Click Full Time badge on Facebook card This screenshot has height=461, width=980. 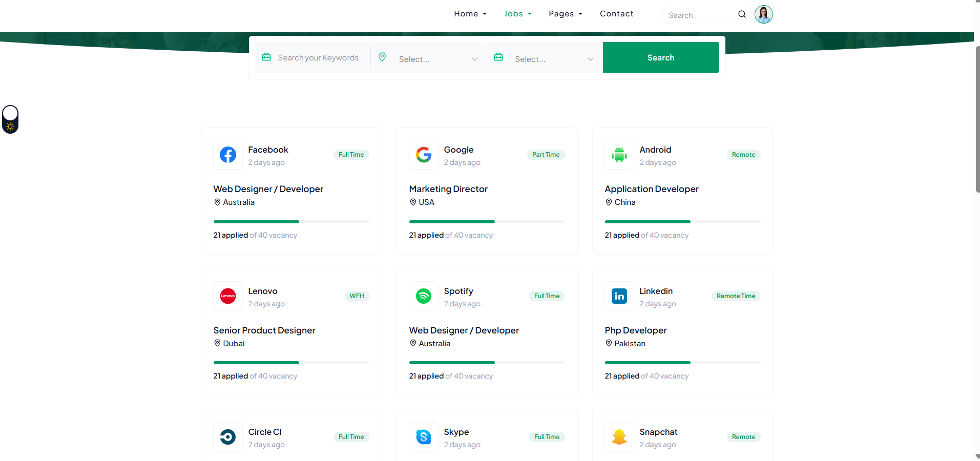[x=351, y=155]
